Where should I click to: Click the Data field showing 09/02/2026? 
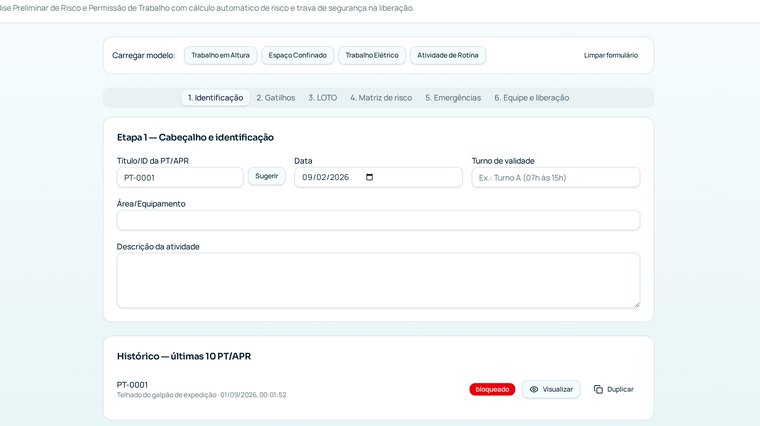tap(378, 177)
